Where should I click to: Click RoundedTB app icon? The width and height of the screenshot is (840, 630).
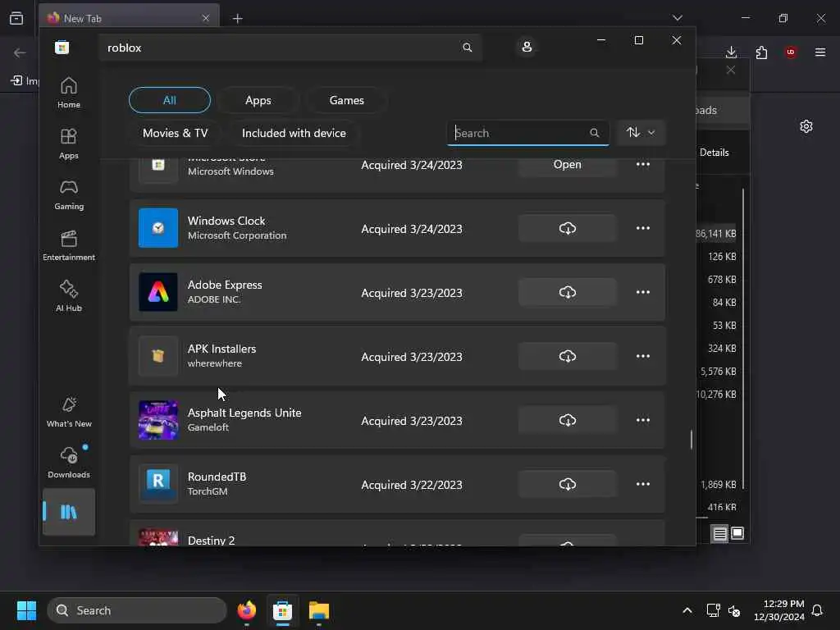click(158, 484)
